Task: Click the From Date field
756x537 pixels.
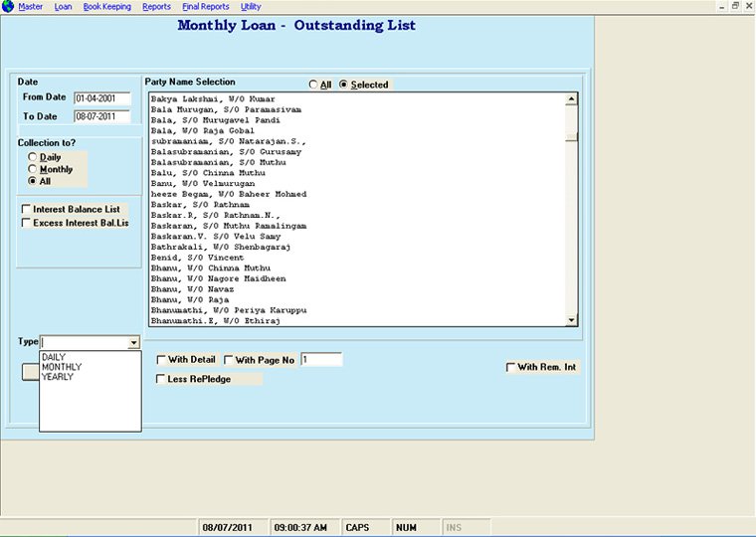Action: coord(101,97)
